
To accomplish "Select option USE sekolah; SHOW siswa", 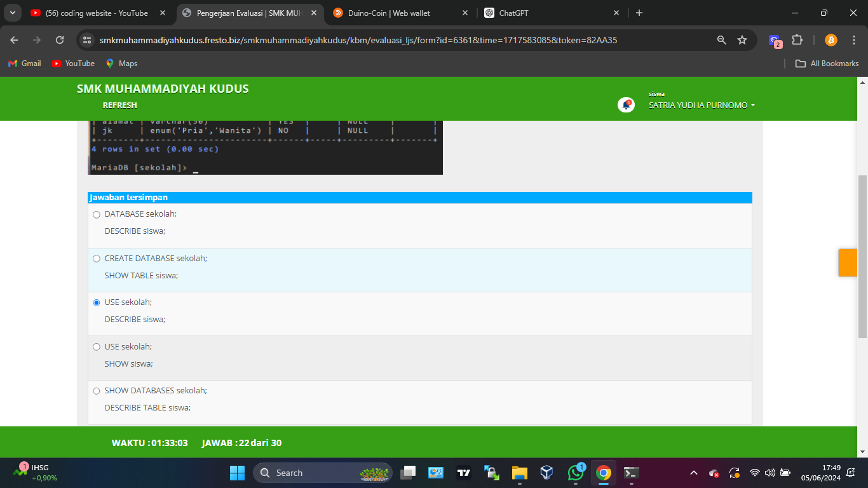I will pos(97,347).
